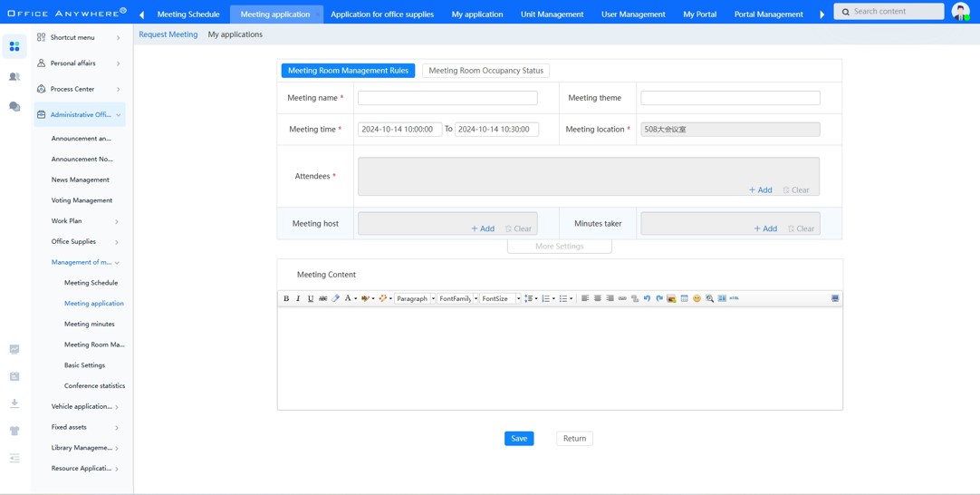Click the eraser clear-formatting icon
This screenshot has width=980, height=495.
point(335,298)
